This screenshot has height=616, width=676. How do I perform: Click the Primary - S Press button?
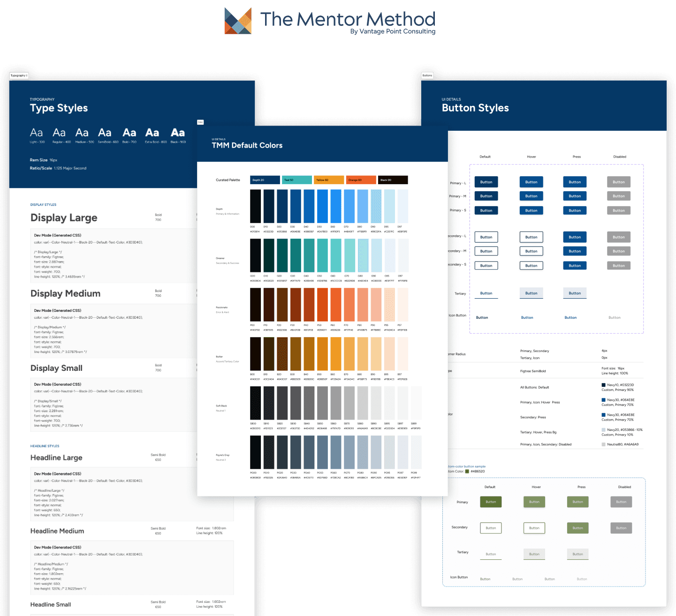coord(575,210)
